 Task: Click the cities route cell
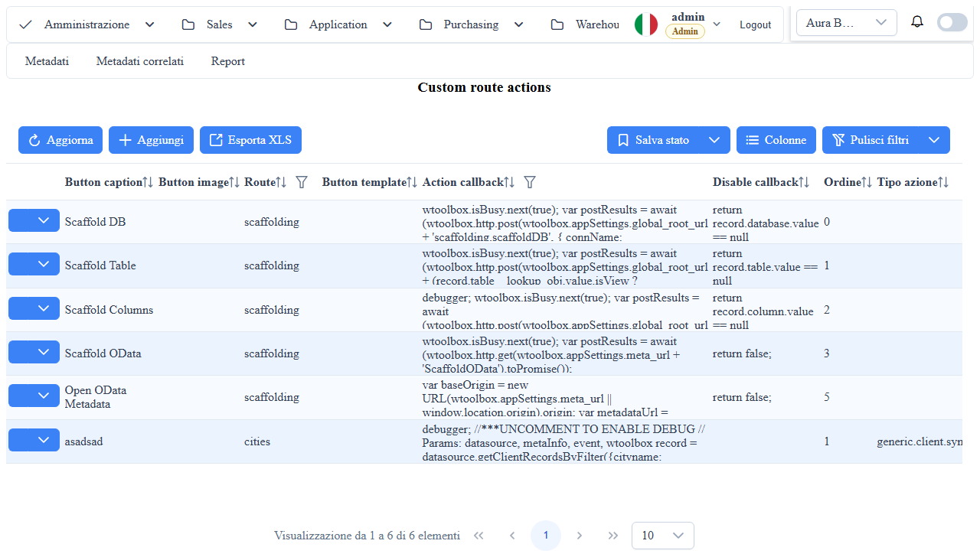click(x=257, y=441)
